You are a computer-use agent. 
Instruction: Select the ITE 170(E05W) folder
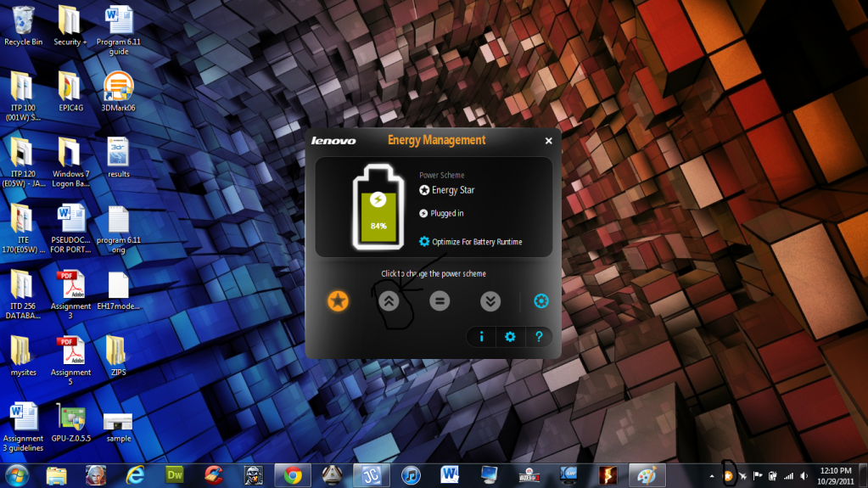coord(23,228)
